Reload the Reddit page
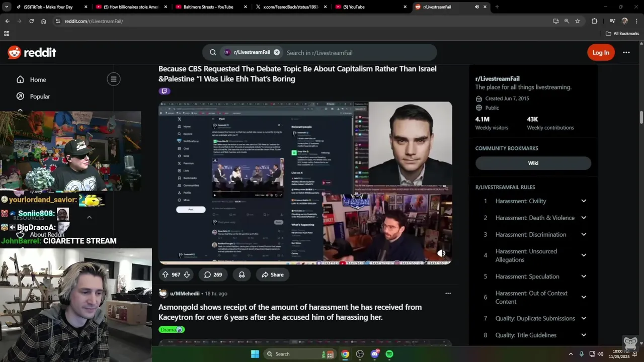This screenshot has height=362, width=644. tap(31, 21)
